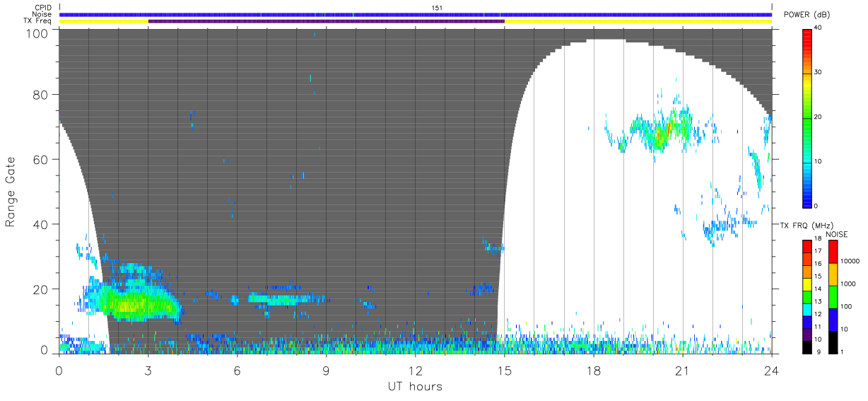
Task: Click the blue Noise bar at the top
Action: coord(416,14)
